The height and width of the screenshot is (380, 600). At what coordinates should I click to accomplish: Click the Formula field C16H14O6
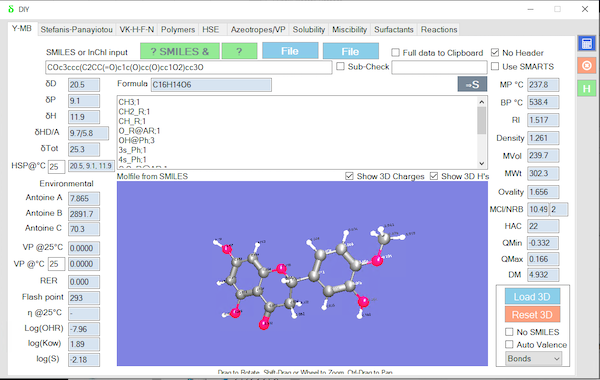pos(211,85)
